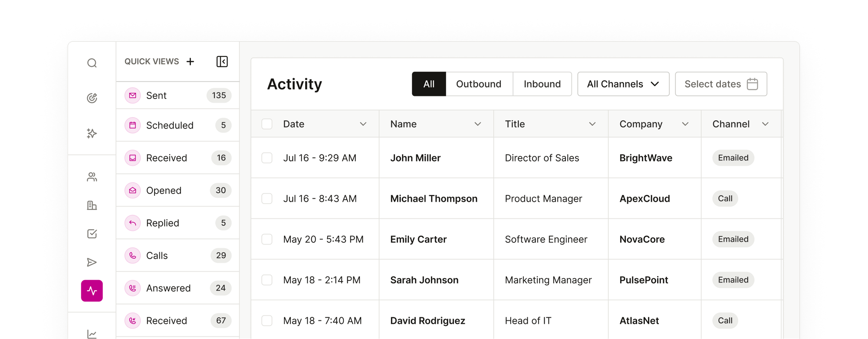The height and width of the screenshot is (339, 868).
Task: Toggle the select-all checkbox in table header
Action: point(267,124)
